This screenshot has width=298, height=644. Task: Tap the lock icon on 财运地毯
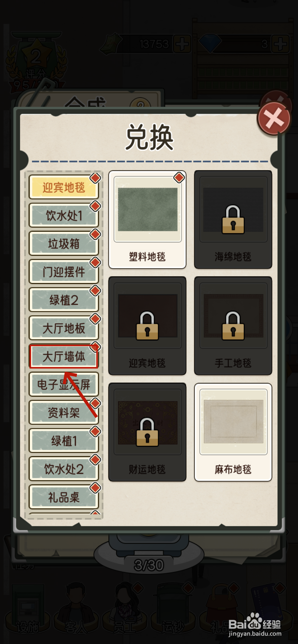pyautogui.click(x=147, y=432)
